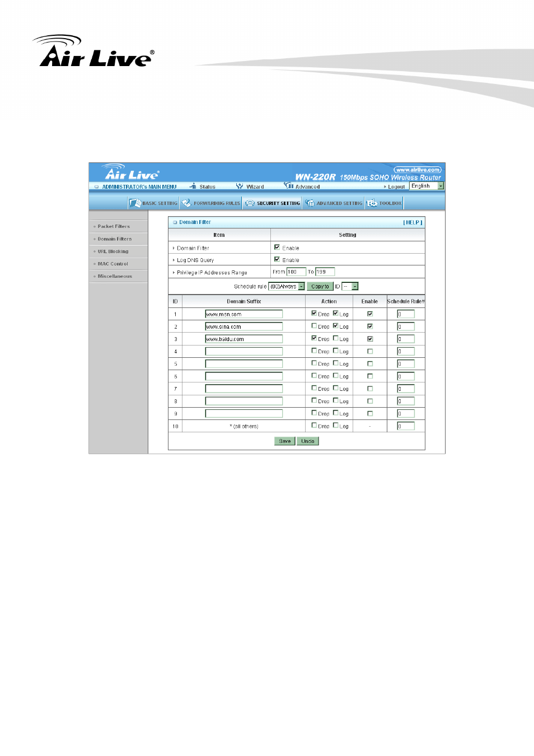Toggle Enable checkbox for www.msn.com row
Image resolution: width=534 pixels, height=756 pixels.
[370, 314]
